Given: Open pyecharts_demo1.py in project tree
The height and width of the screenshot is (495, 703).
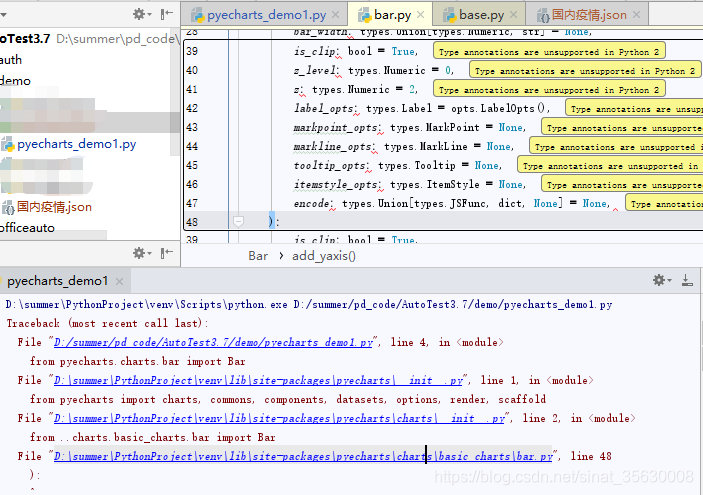Looking at the screenshot, I should 76,144.
